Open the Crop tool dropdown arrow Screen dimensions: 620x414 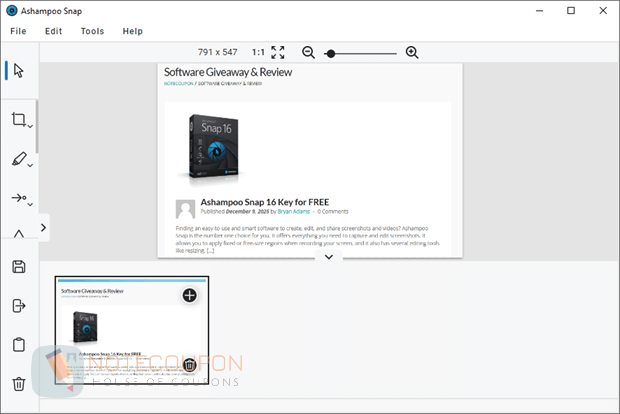click(30, 126)
